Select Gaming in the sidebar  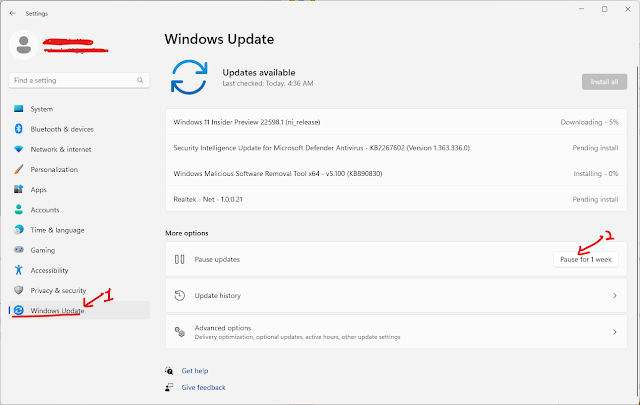point(79,250)
